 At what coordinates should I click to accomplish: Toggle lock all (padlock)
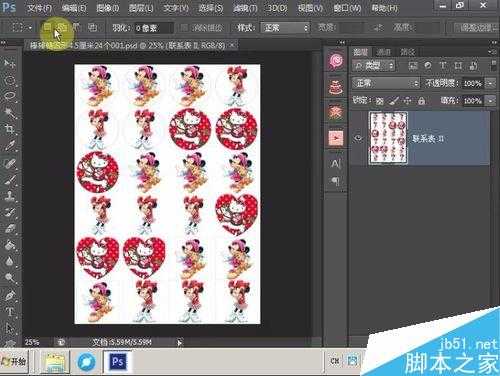click(x=421, y=101)
